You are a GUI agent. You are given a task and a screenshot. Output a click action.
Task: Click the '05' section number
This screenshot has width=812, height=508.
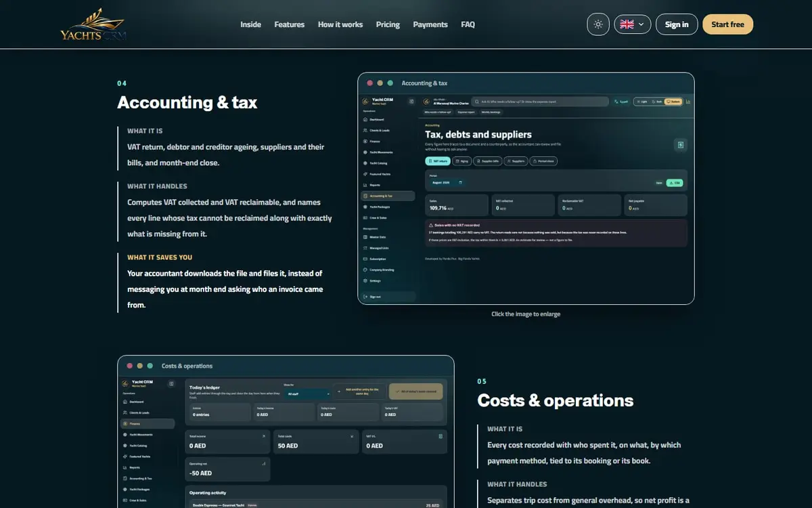pyautogui.click(x=482, y=381)
